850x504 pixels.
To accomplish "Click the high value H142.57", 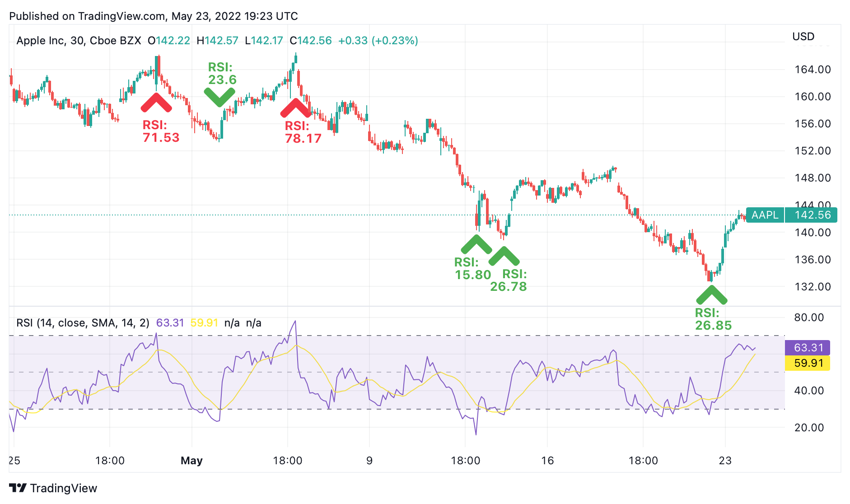I will pyautogui.click(x=217, y=41).
